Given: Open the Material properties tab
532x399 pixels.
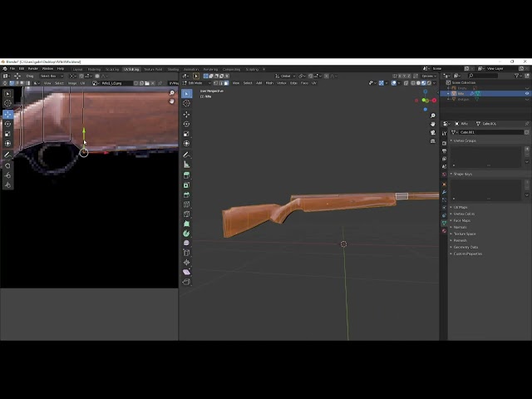Looking at the screenshot, I should point(444,231).
